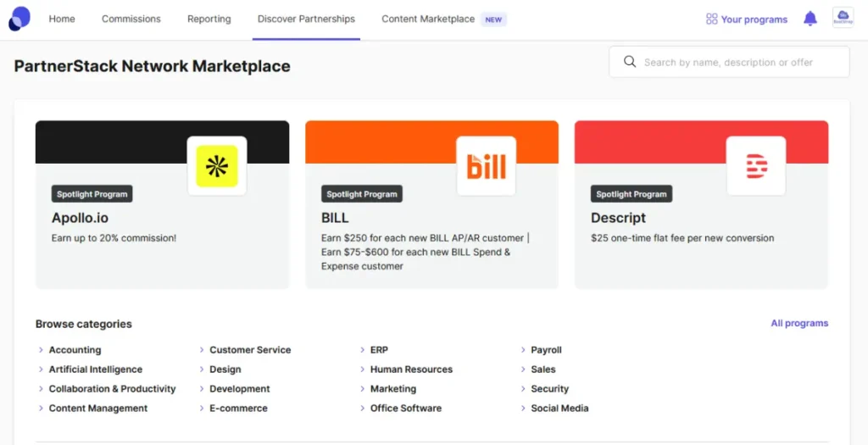Open the BILL program title
The height and width of the screenshot is (445, 868).
[x=335, y=218]
